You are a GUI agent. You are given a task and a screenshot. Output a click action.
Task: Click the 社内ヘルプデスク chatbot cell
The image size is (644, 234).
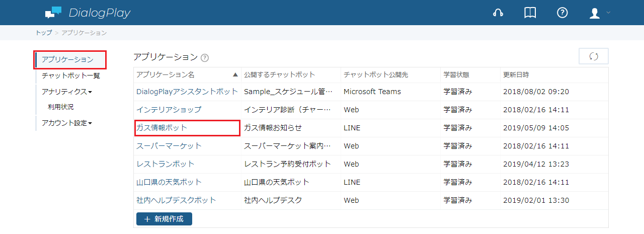pos(273,200)
